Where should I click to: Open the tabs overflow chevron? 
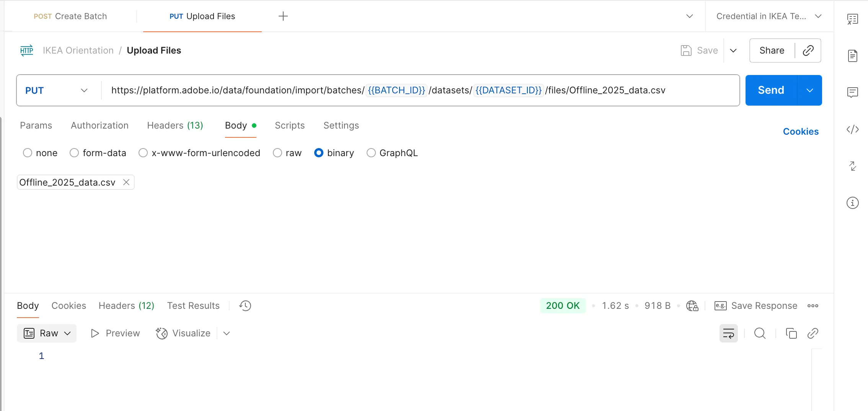[x=690, y=16]
